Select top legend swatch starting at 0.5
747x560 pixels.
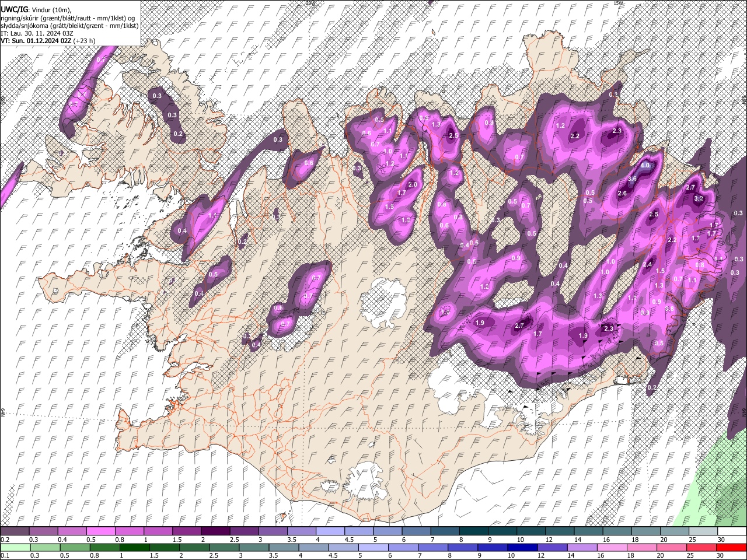click(x=100, y=531)
